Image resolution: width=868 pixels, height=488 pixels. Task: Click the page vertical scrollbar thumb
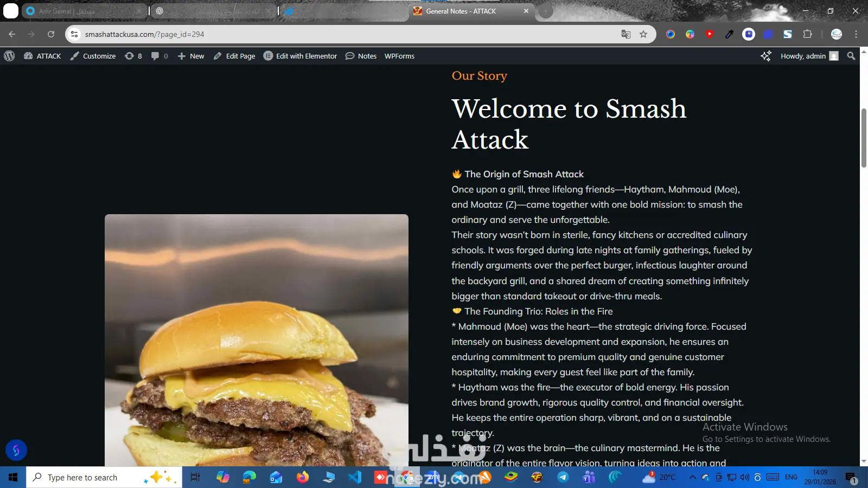pyautogui.click(x=864, y=138)
